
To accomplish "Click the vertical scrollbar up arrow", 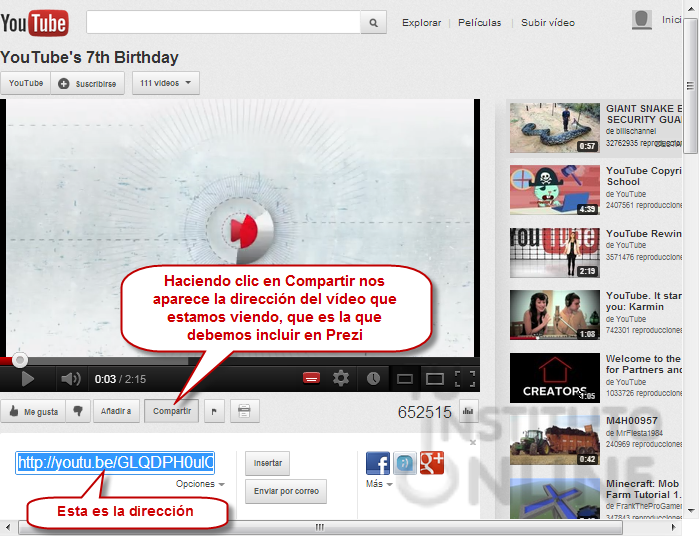I will point(691,8).
